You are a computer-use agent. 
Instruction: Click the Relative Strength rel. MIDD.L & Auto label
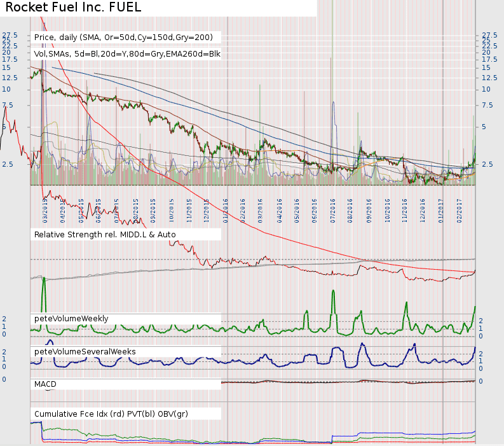coord(105,235)
